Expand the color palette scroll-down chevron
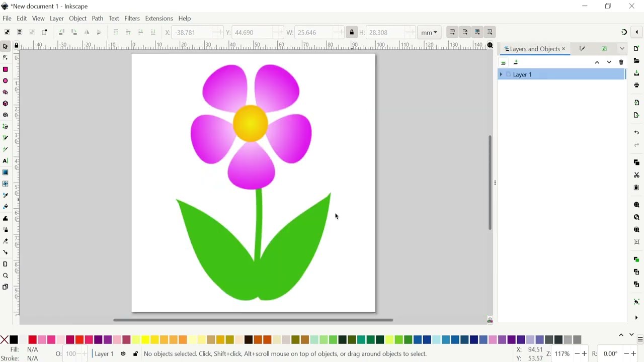This screenshot has width=644, height=362. pyautogui.click(x=631, y=335)
